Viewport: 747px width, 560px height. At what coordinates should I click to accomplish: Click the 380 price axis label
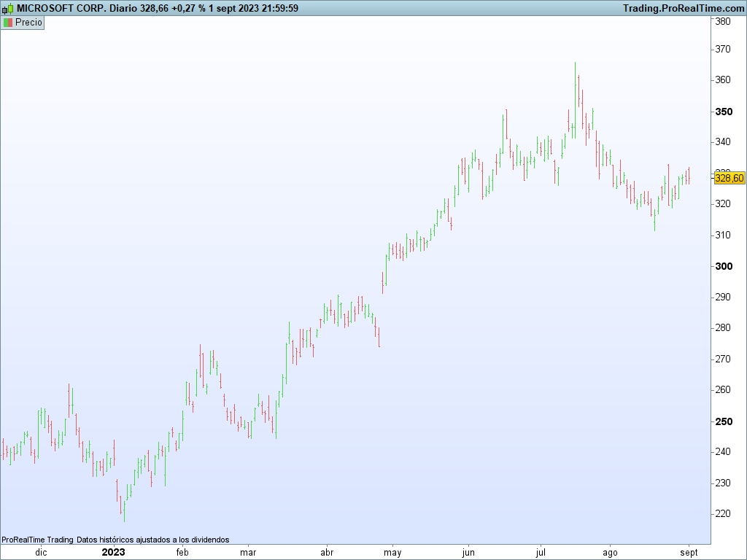click(723, 21)
